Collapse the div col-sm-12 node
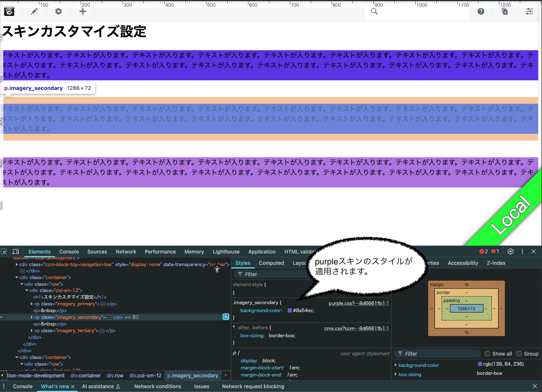 point(27,290)
